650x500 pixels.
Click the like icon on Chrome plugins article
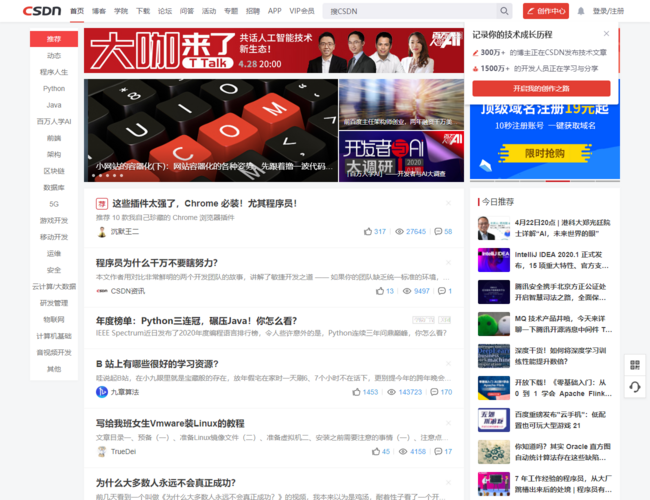[368, 231]
